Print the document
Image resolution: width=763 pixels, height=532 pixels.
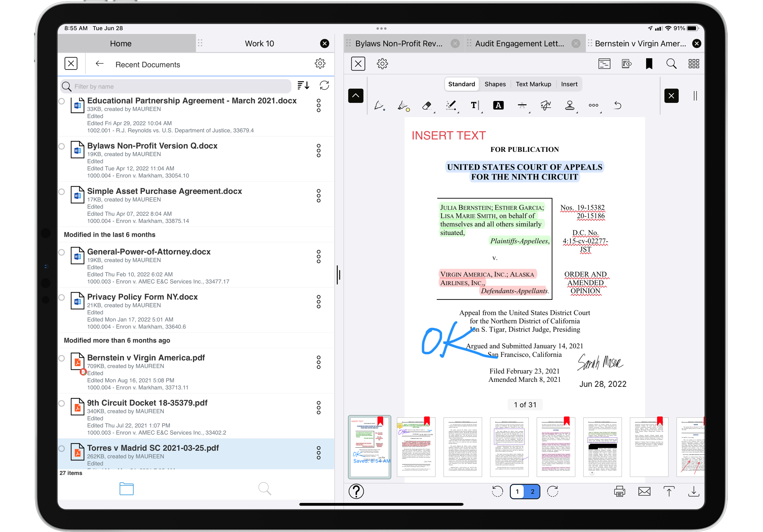click(619, 491)
